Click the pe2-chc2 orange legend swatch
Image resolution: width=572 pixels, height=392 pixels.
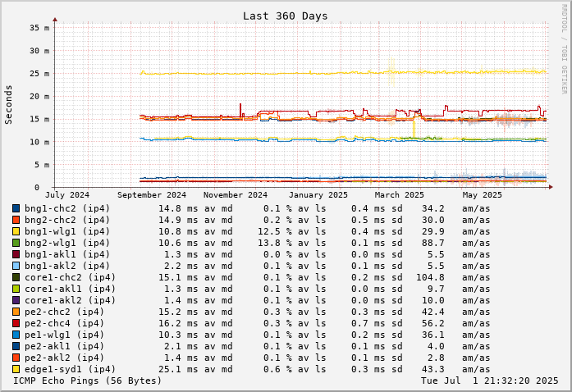click(x=16, y=312)
